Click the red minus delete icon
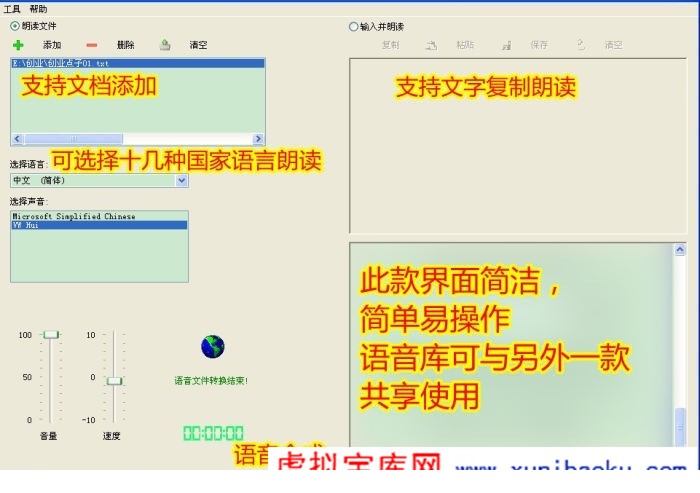The width and height of the screenshot is (700, 493). pyautogui.click(x=92, y=45)
